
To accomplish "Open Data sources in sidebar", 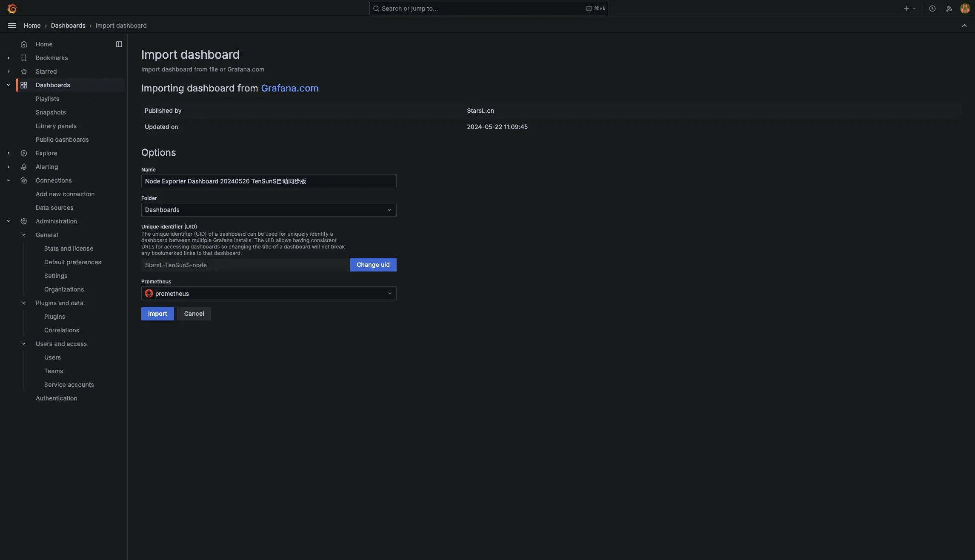I will click(54, 208).
